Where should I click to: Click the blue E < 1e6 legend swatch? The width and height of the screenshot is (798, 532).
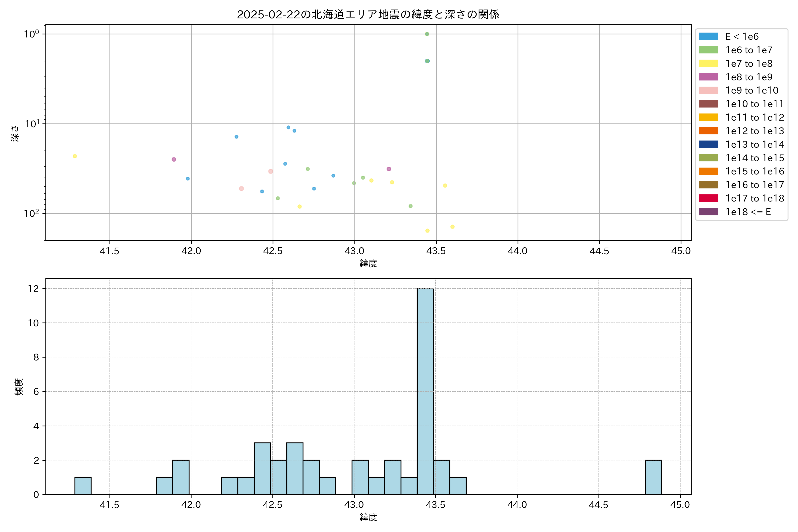(708, 37)
